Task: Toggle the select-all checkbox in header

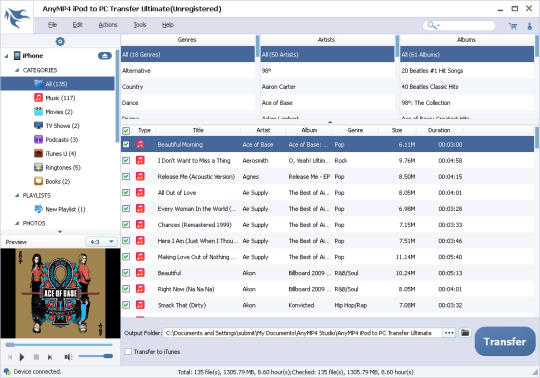Action: pos(126,130)
